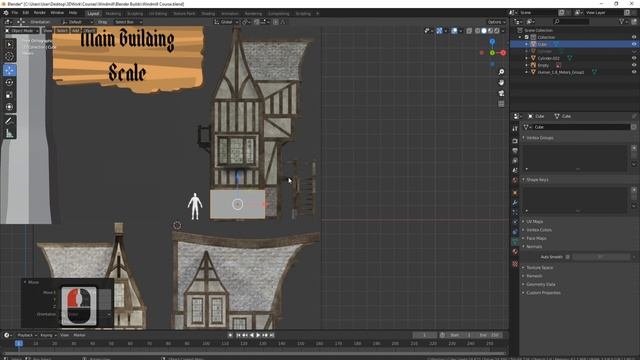This screenshot has height=360, width=640.
Task: Switch perspective/orthographic with grid icon
Action: (x=501, y=104)
